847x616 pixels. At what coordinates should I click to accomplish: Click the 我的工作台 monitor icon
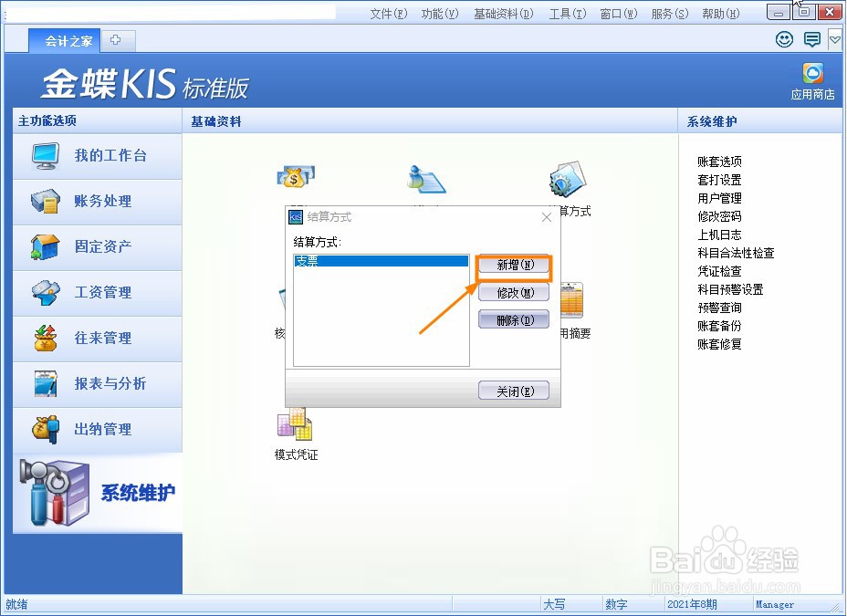tap(46, 156)
